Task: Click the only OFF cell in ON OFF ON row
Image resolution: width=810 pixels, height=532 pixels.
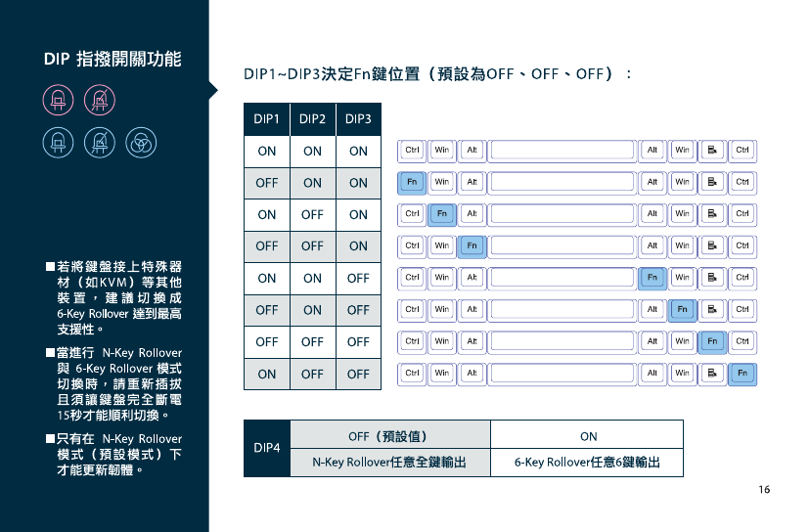Action: [312, 215]
